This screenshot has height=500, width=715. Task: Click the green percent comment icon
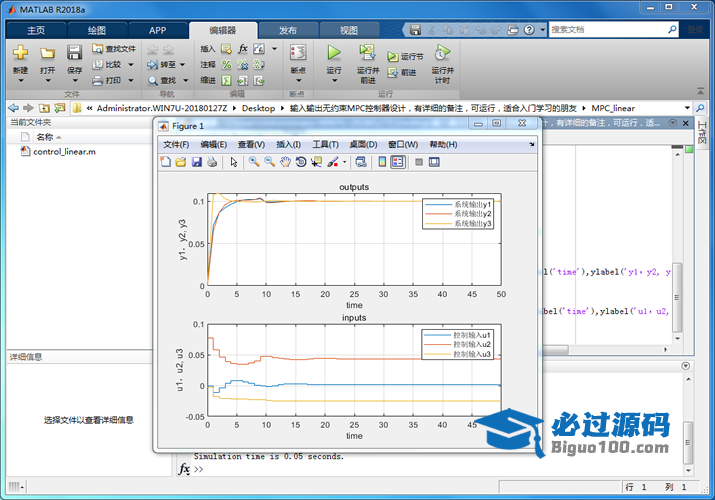click(226, 65)
